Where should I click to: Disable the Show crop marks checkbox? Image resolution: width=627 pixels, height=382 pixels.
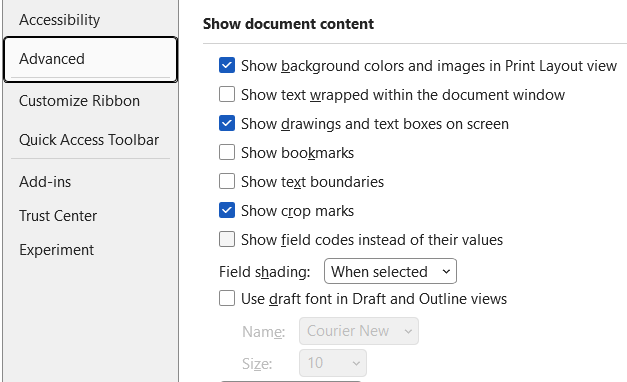pos(227,211)
